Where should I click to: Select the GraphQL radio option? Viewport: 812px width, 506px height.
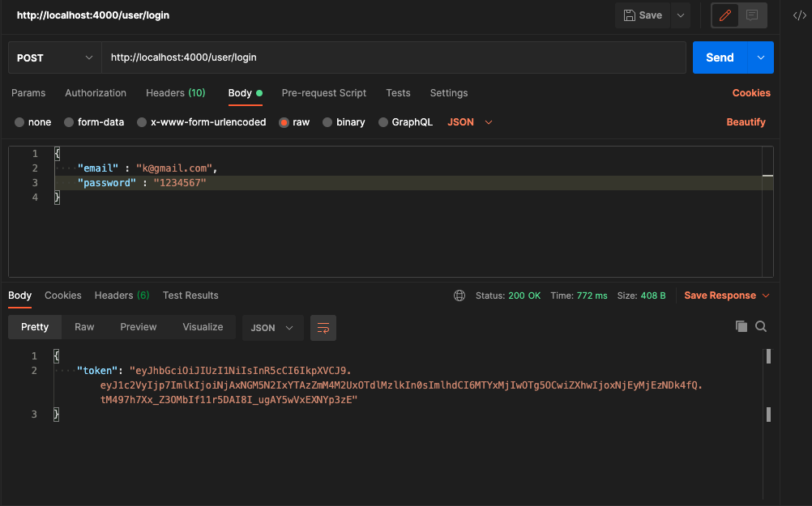[382, 122]
